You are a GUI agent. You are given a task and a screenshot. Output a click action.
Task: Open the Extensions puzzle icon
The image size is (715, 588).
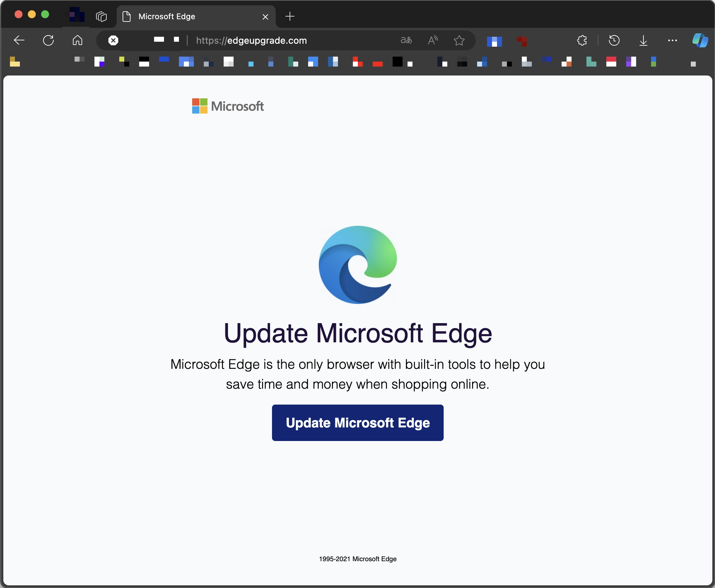tap(582, 40)
